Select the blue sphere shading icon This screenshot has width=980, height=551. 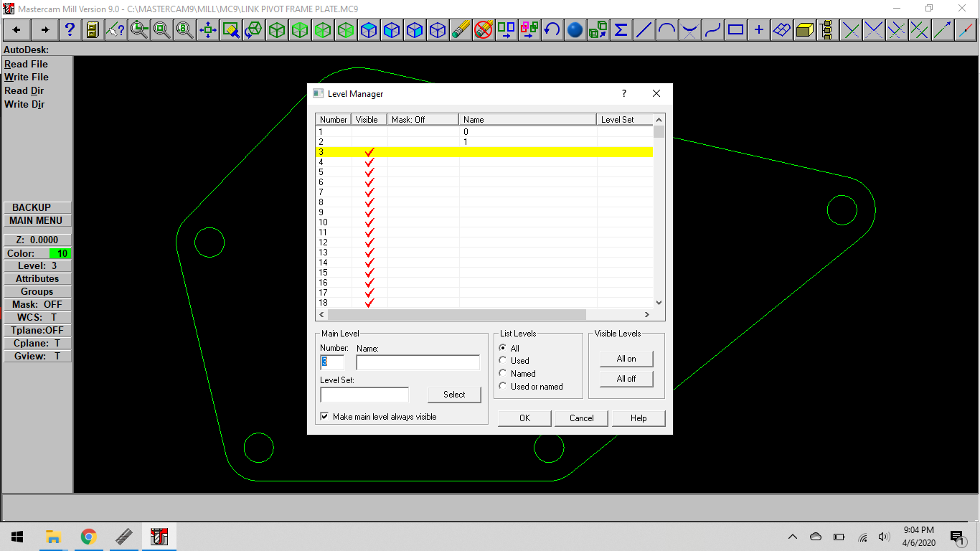[x=575, y=30]
